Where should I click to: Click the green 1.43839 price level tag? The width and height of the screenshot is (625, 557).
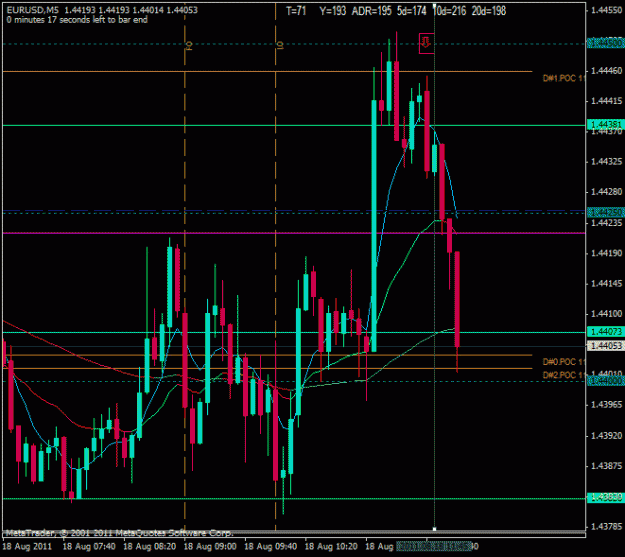tap(606, 498)
